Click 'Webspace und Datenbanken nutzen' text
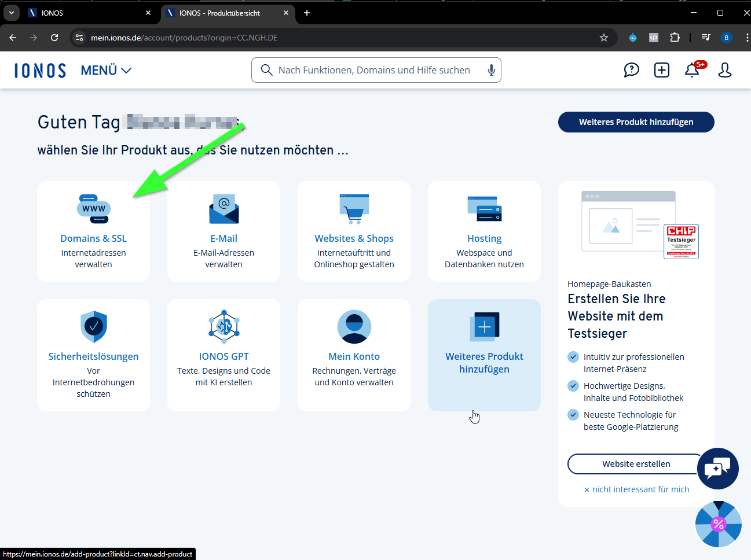Image resolution: width=751 pixels, height=560 pixels. [485, 259]
